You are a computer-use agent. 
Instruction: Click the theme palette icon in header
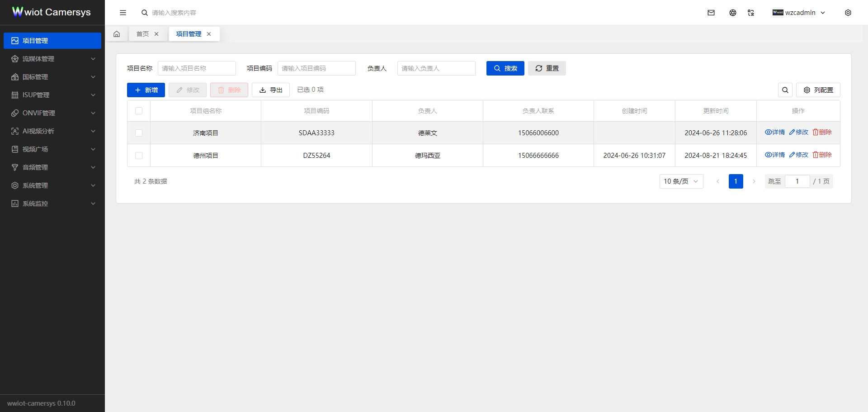point(732,13)
